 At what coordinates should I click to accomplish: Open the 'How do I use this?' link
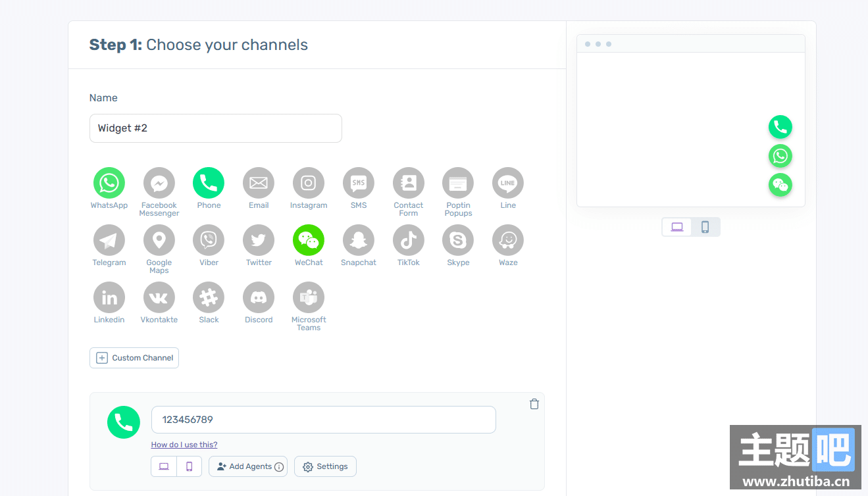[x=184, y=445]
